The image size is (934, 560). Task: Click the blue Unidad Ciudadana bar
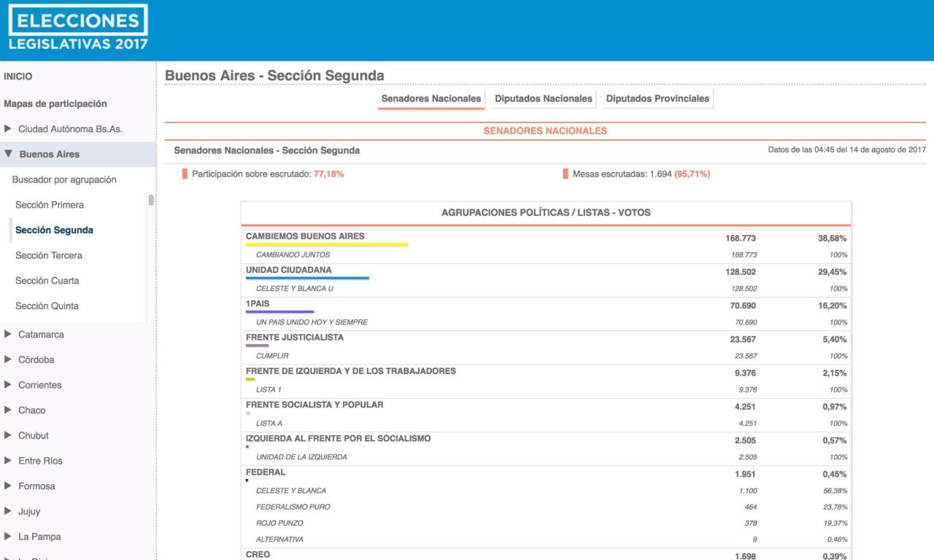pos(307,279)
